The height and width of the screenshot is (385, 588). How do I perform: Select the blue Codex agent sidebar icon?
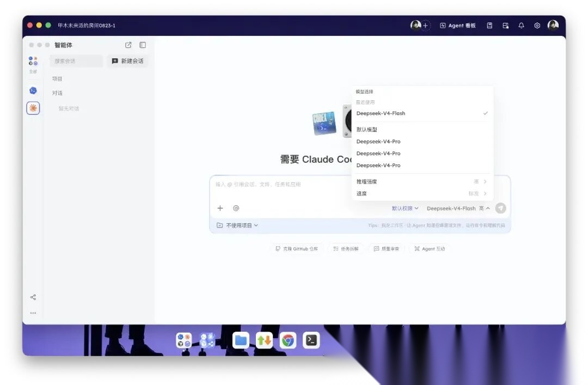[33, 90]
